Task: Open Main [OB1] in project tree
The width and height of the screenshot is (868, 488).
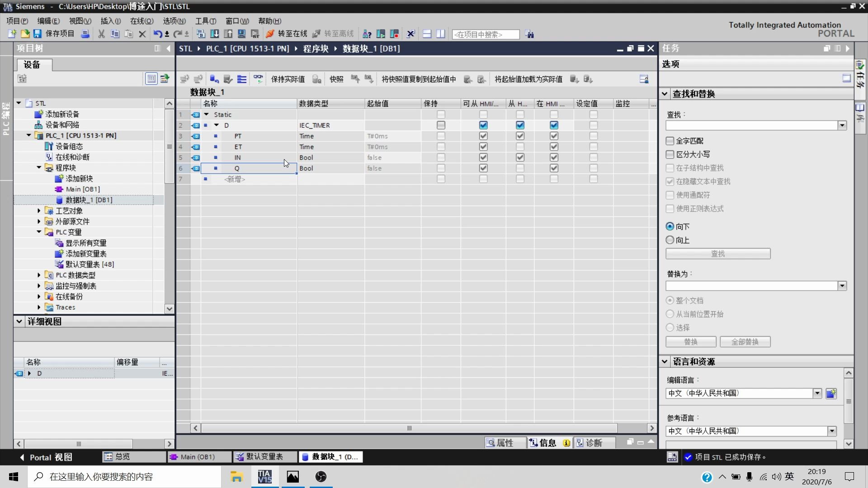Action: [x=83, y=189]
